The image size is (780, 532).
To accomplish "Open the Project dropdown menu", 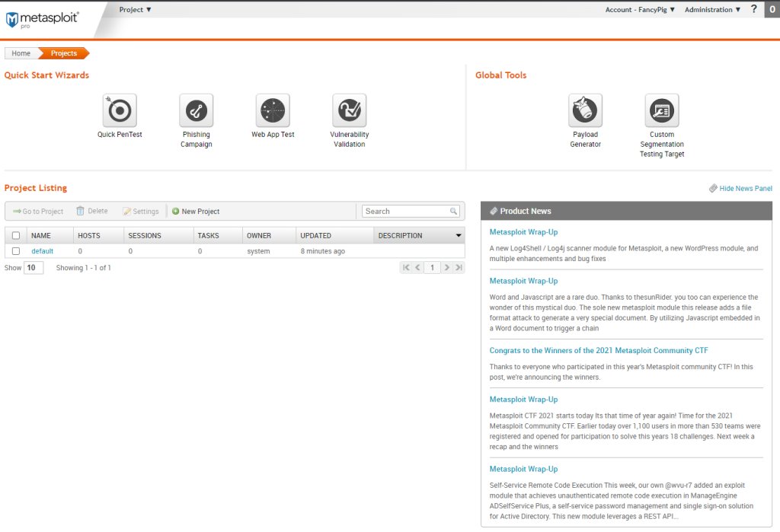I will pyautogui.click(x=135, y=9).
